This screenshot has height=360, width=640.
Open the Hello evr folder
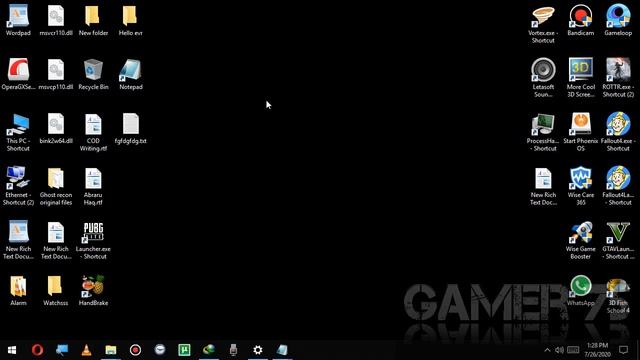tap(131, 20)
